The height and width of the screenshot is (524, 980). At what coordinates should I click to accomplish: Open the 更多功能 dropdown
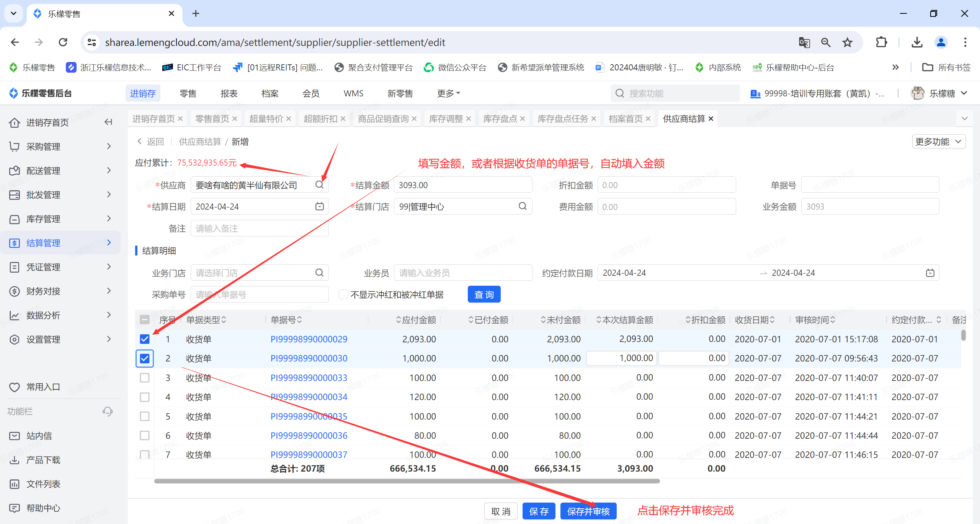[939, 142]
